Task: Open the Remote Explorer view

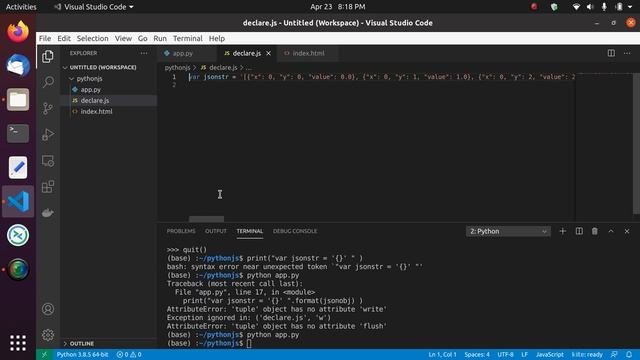Action: coord(48,161)
